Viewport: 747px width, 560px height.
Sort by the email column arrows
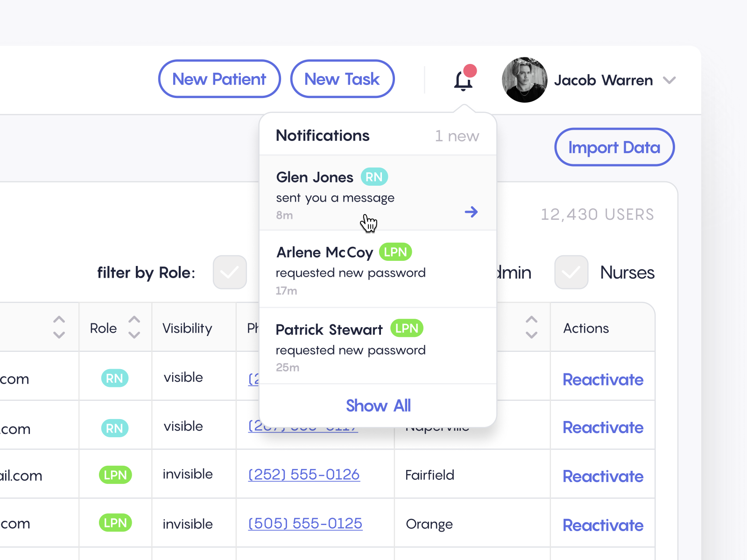point(59,327)
